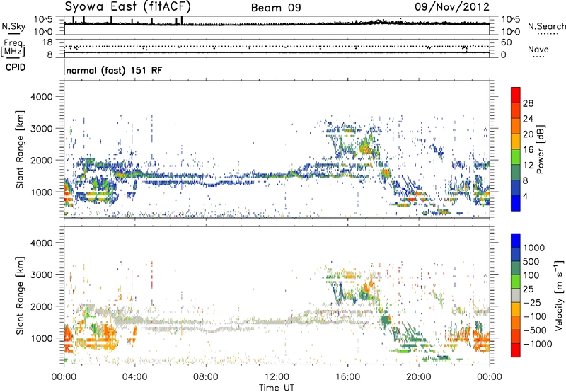The height and width of the screenshot is (392, 566).
Task: Click the 'Velocity [m s-1]' label
Action: (x=558, y=295)
